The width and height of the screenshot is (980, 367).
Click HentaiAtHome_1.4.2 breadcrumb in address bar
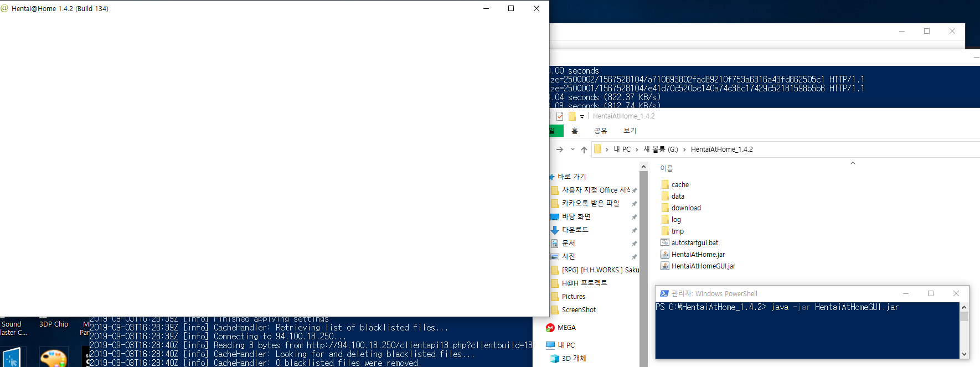pos(721,149)
